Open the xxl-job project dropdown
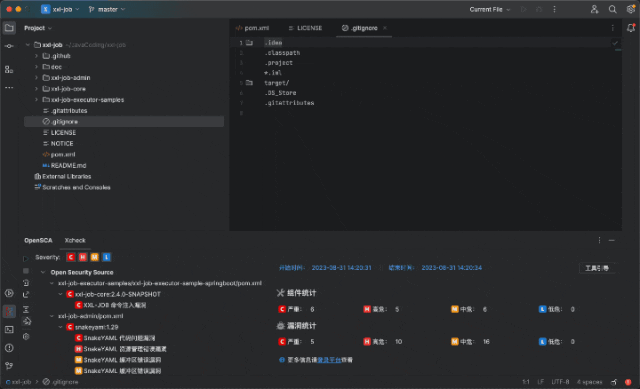640x389 pixels. pyautogui.click(x=60, y=9)
